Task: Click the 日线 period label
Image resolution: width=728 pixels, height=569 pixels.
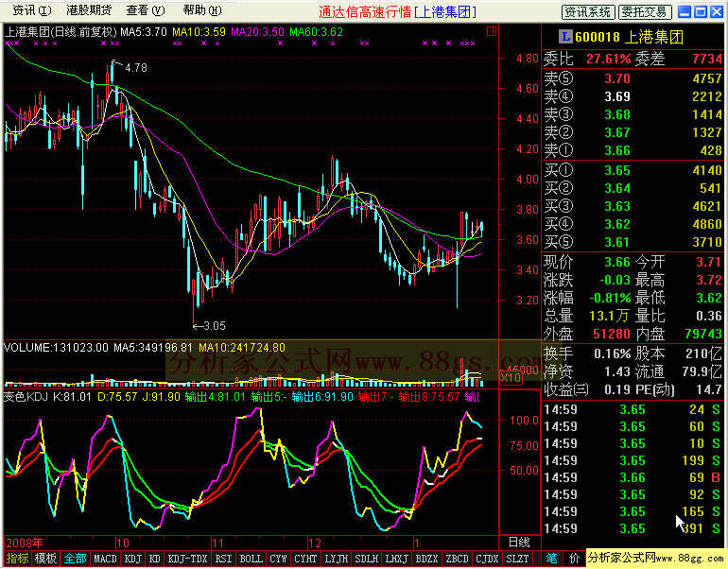Action: [519, 543]
